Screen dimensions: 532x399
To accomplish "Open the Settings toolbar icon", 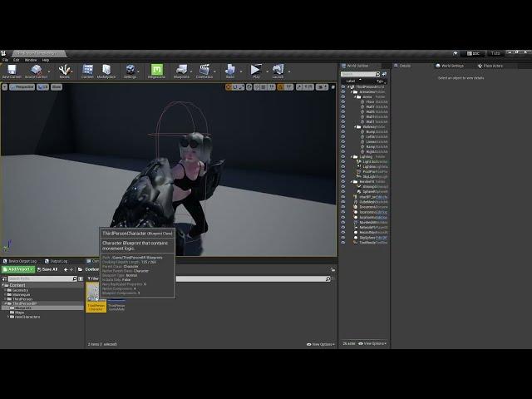I will click(x=131, y=70).
